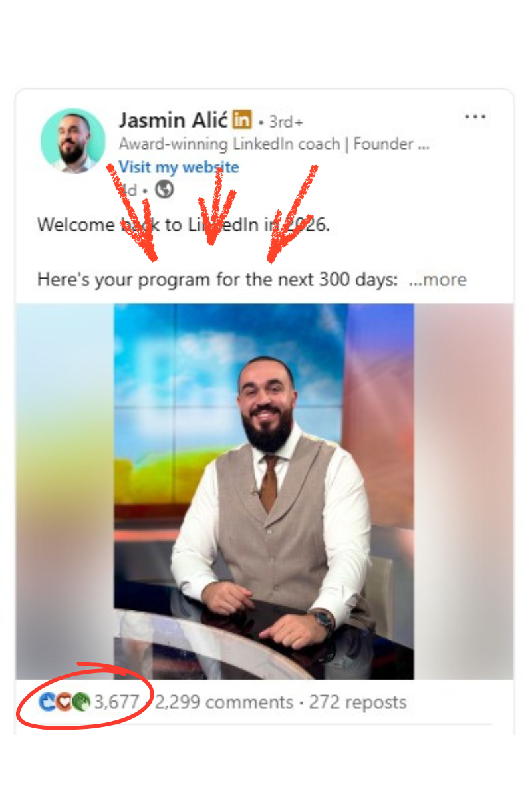Viewport: 532px width, 798px height.
Task: Open the three-dot post options menu
Action: point(475,118)
